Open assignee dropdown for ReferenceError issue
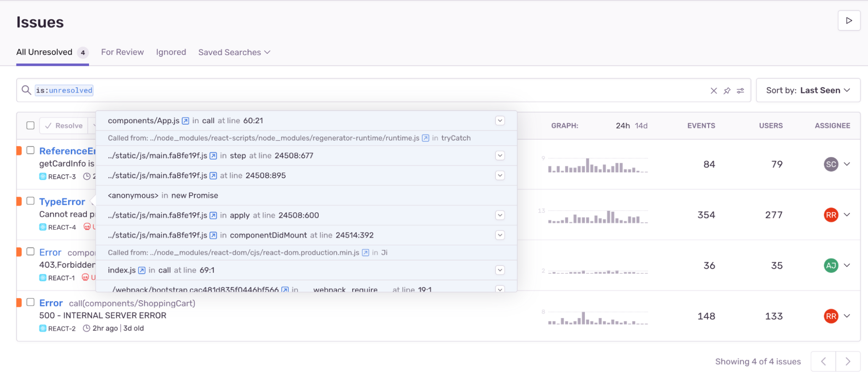Image resolution: width=868 pixels, height=381 pixels. 847,164
